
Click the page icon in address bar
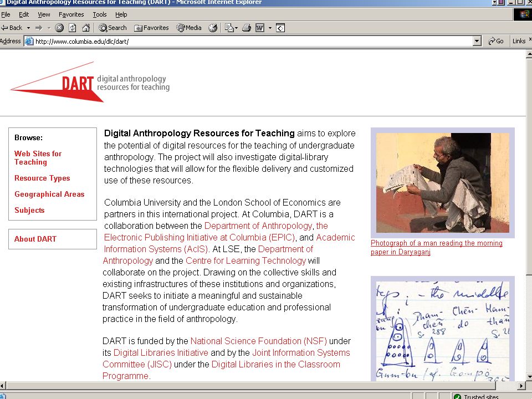[x=29, y=42]
